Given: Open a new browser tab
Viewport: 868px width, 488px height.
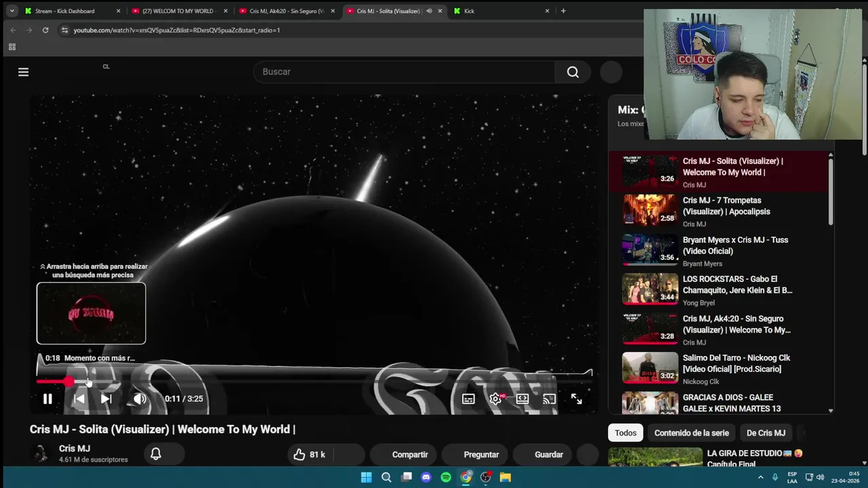Looking at the screenshot, I should [563, 11].
